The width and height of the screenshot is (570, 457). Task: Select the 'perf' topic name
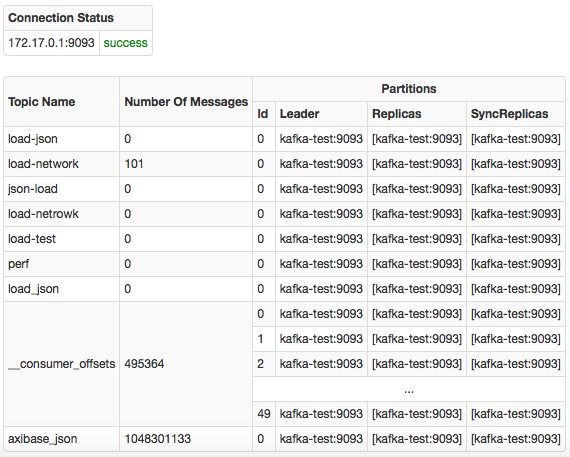tap(19, 264)
